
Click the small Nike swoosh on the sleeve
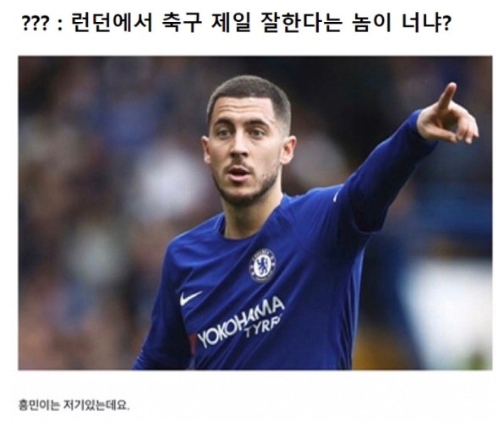click(x=336, y=196)
